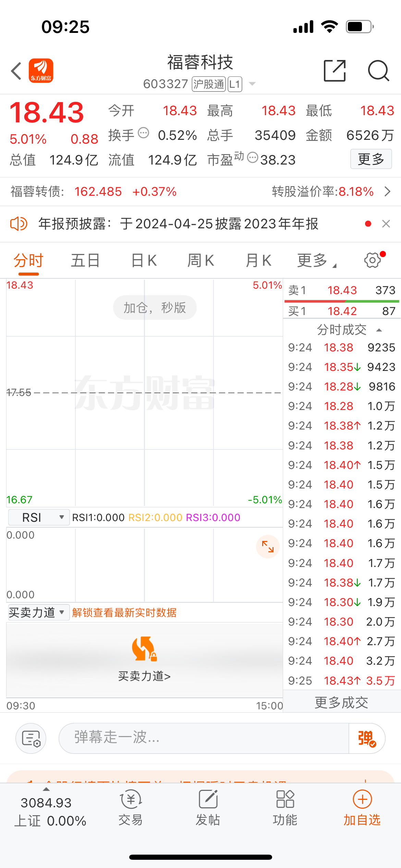The height and width of the screenshot is (868, 401).
Task: Tap the 卖1 order row
Action: (x=342, y=290)
